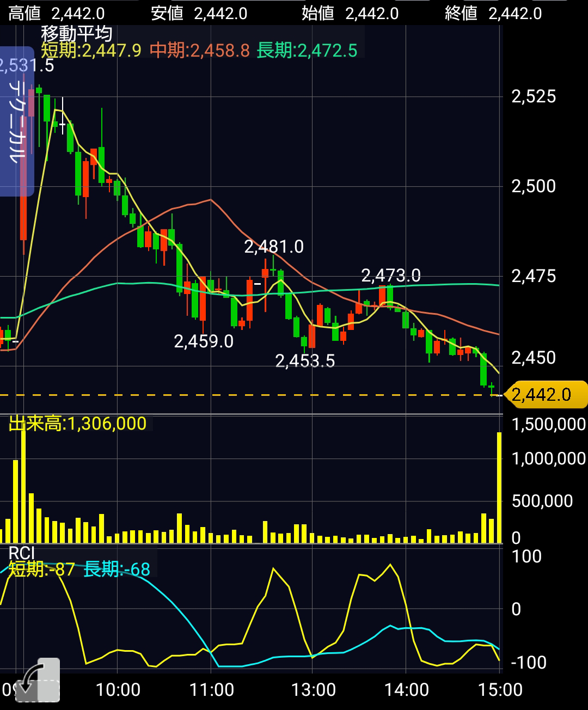Tap the 始値 2,442.0 header value
The image size is (588, 710).
pos(350,13)
